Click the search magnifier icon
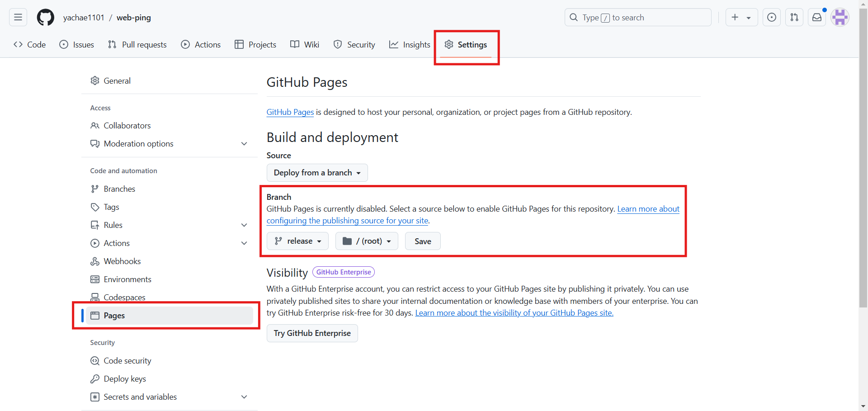The height and width of the screenshot is (411, 868). tap(574, 17)
